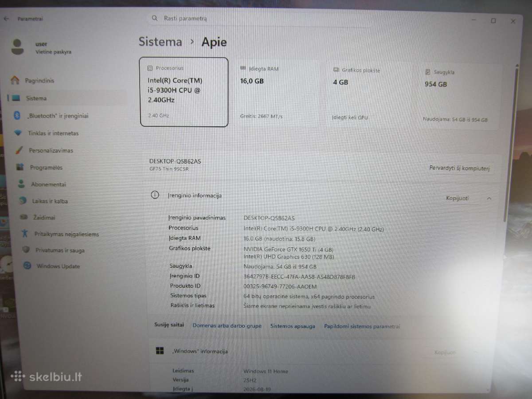532x399 pixels.
Task: Click the search magnifier icon
Action: pyautogui.click(x=154, y=18)
